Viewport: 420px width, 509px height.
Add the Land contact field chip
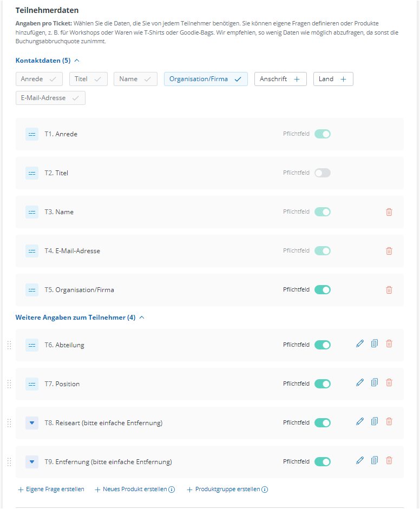coord(333,79)
